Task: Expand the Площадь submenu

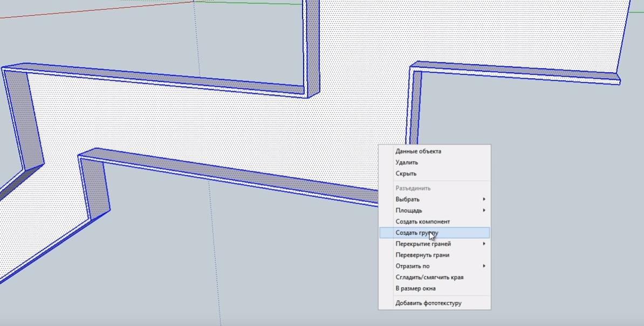Action: click(x=409, y=211)
